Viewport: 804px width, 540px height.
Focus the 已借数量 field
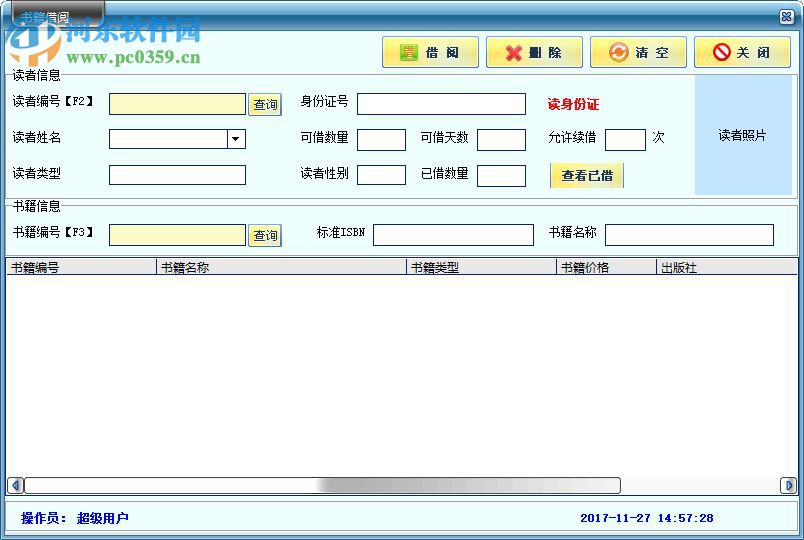point(501,176)
